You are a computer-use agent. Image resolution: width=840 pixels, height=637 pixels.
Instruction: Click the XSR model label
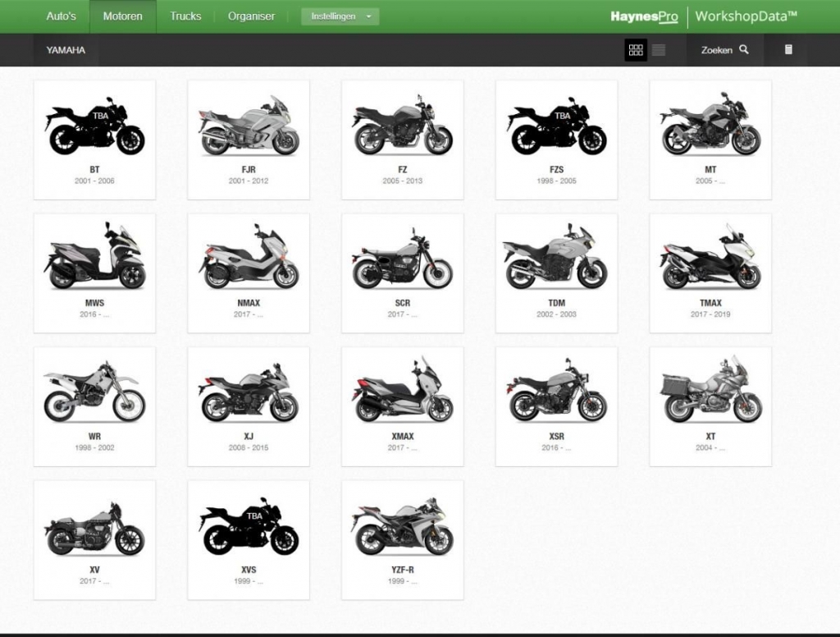557,437
